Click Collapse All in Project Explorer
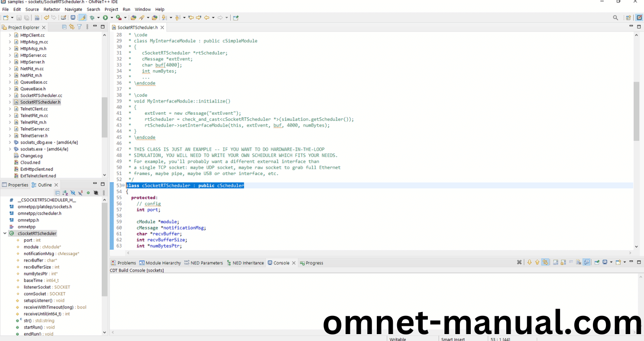The image size is (644, 341). point(65,27)
